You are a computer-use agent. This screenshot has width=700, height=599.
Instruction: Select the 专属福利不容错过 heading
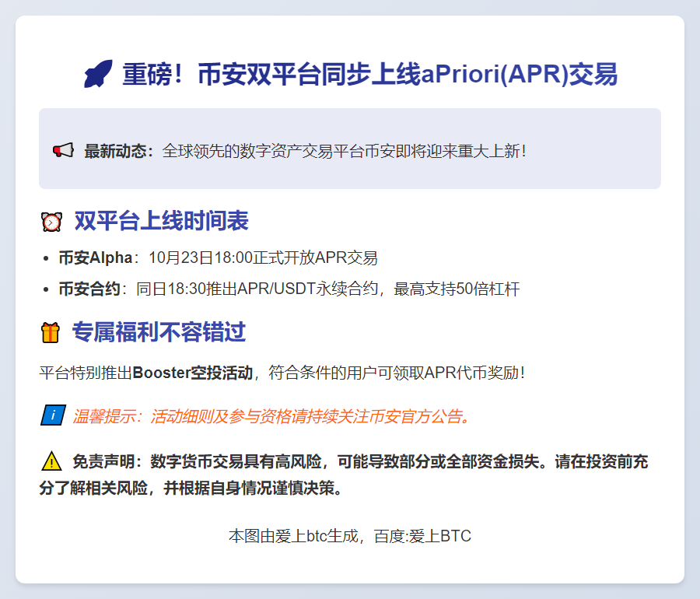pos(159,333)
